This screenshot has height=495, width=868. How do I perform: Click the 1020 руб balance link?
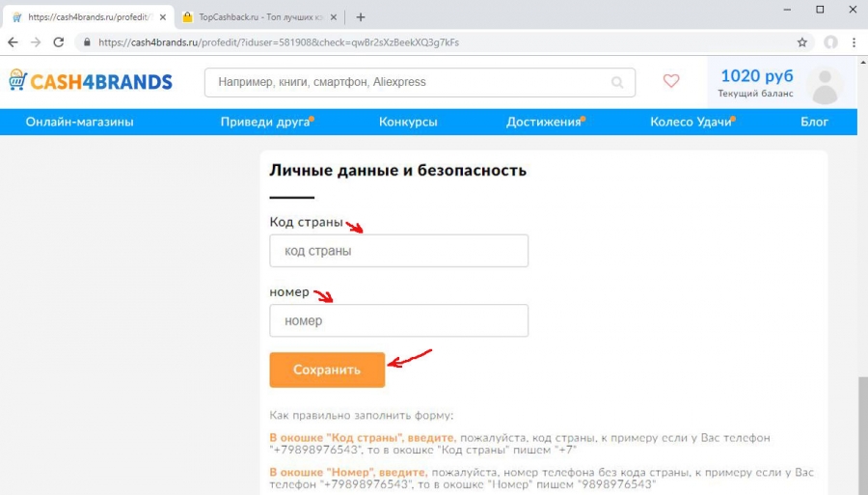[756, 76]
